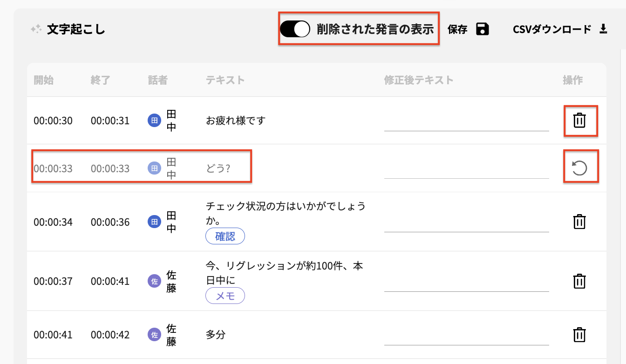Select the 修正後テキスト column header

click(x=419, y=80)
